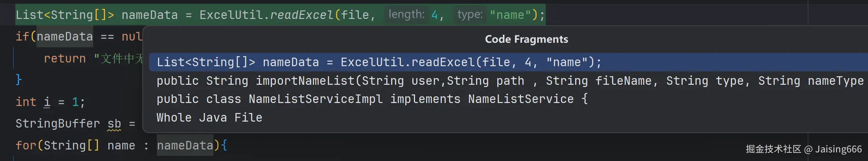Click the return keyword
868x161 pixels.
[x=65, y=58]
